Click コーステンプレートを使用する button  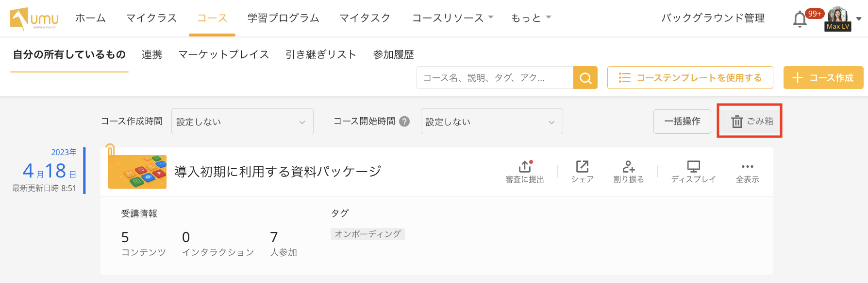pyautogui.click(x=690, y=78)
